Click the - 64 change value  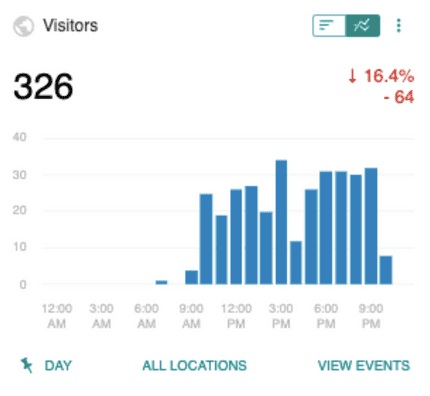399,97
